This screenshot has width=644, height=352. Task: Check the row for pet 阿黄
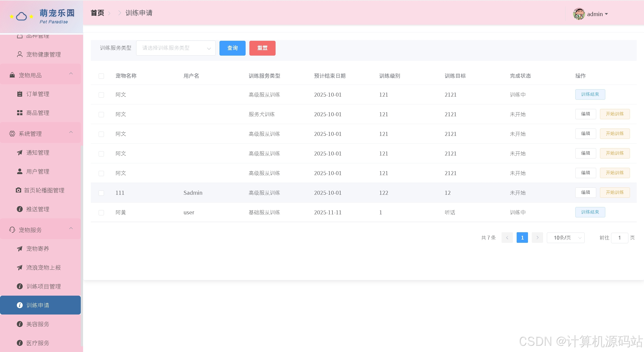tap(101, 213)
